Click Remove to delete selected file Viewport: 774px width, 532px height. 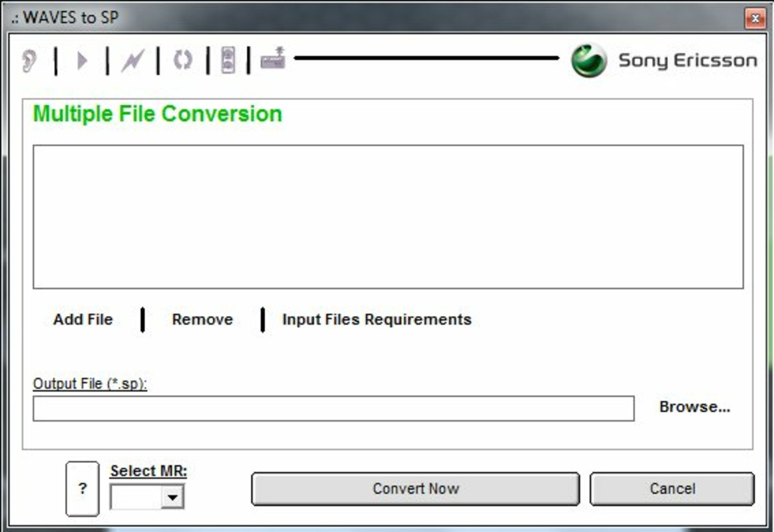pyautogui.click(x=202, y=319)
